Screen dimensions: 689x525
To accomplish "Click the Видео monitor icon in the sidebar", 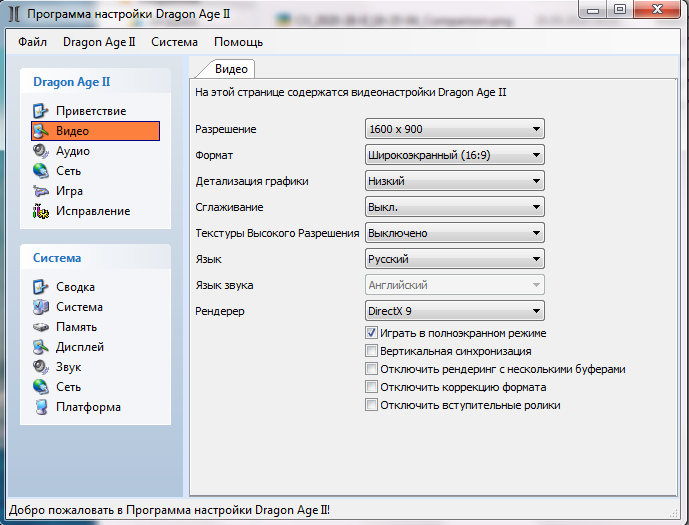I will pos(40,131).
